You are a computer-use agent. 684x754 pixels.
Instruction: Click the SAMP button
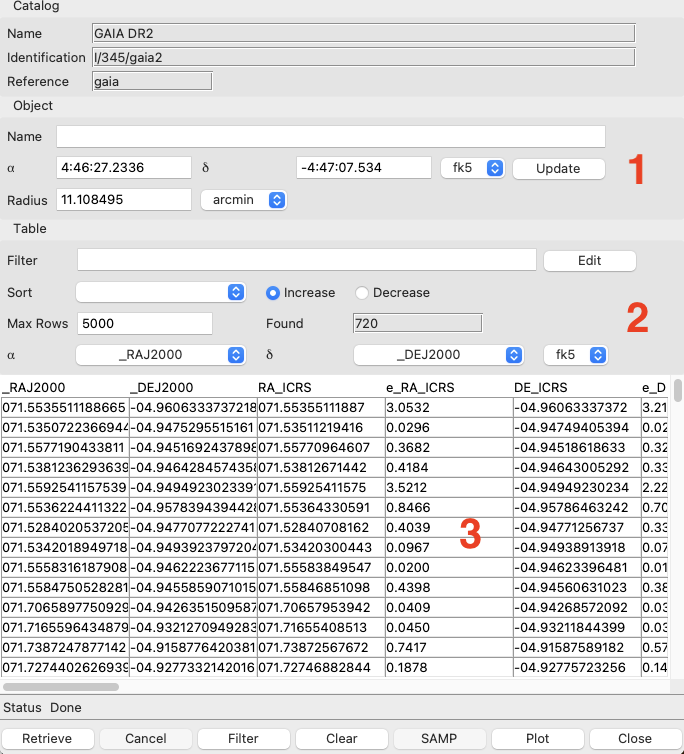439,739
